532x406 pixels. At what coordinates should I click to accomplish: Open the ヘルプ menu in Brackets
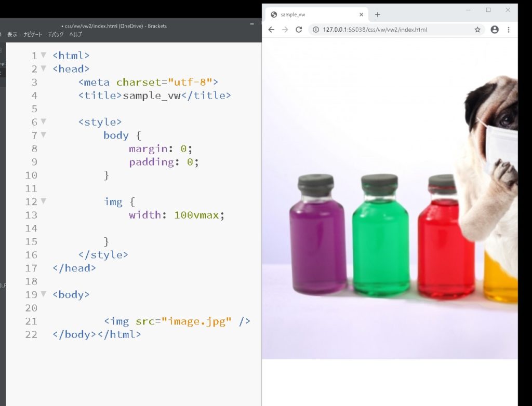click(76, 34)
